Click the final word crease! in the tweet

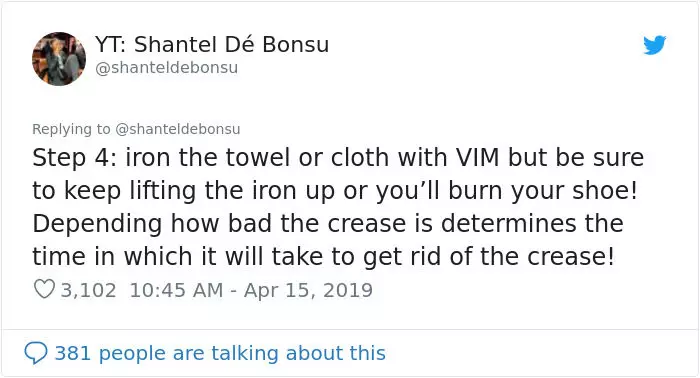(x=571, y=257)
